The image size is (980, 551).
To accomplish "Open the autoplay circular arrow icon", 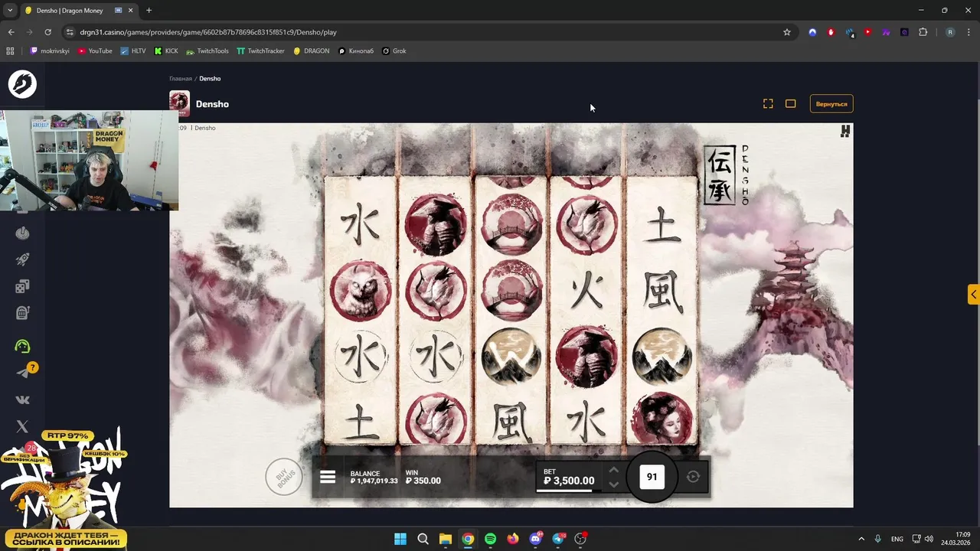I will (x=693, y=477).
